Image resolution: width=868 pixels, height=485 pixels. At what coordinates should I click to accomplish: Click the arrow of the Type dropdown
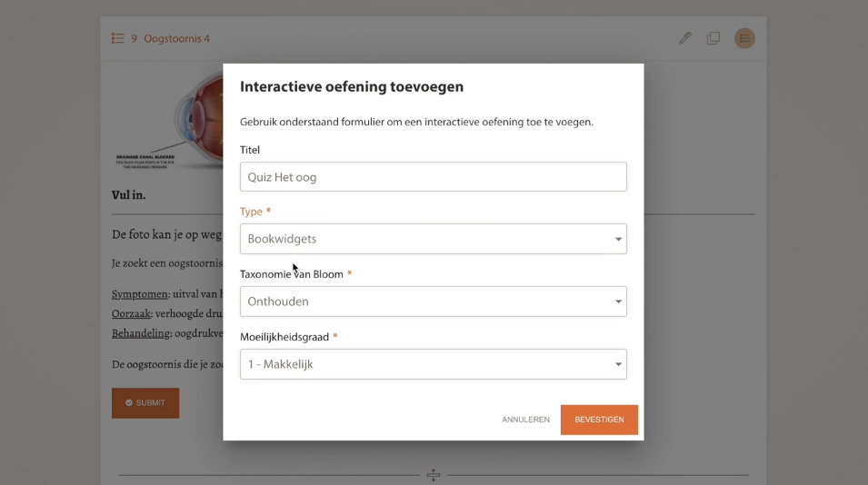click(x=618, y=240)
